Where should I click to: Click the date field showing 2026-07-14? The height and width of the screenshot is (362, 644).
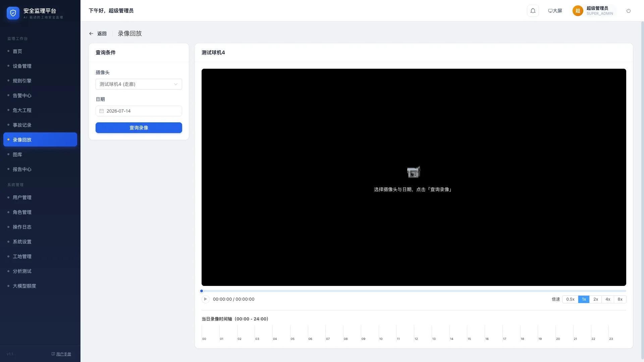pyautogui.click(x=139, y=111)
